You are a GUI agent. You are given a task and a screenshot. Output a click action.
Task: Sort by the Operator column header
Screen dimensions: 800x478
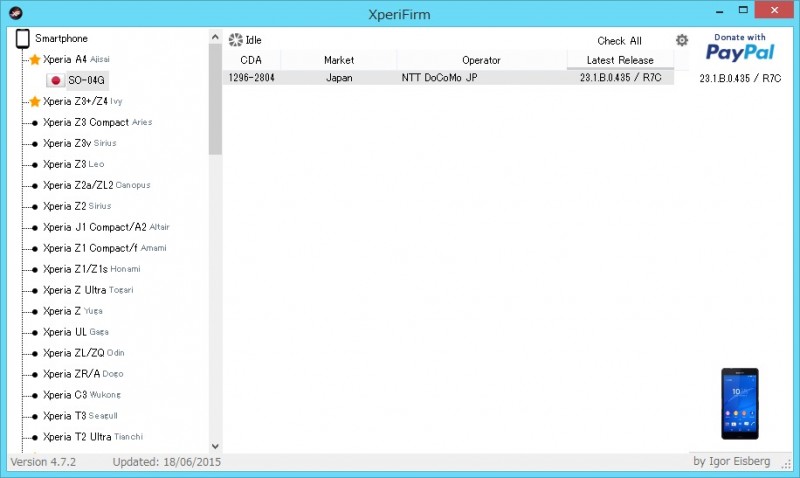pos(481,60)
